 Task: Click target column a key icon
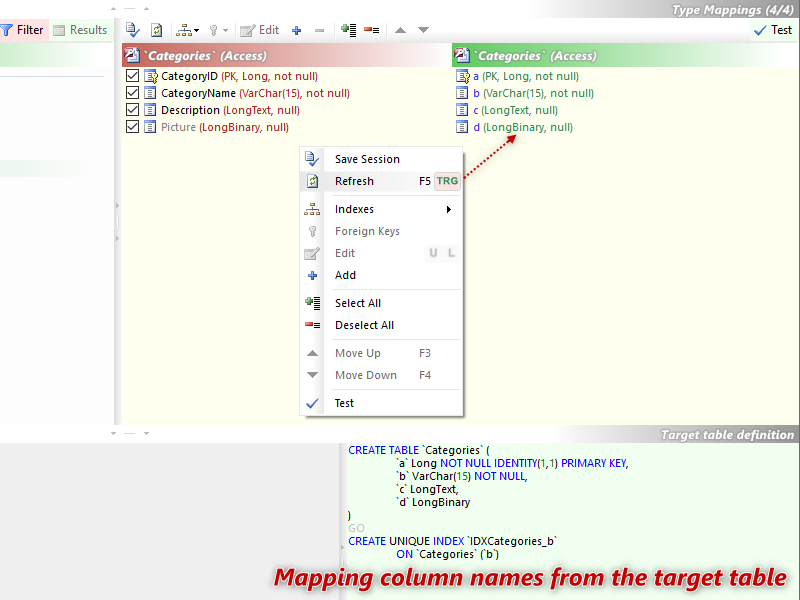(x=463, y=77)
